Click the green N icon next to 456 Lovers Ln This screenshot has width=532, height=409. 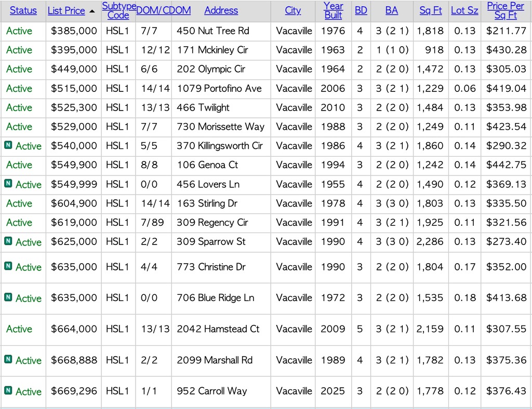click(7, 184)
